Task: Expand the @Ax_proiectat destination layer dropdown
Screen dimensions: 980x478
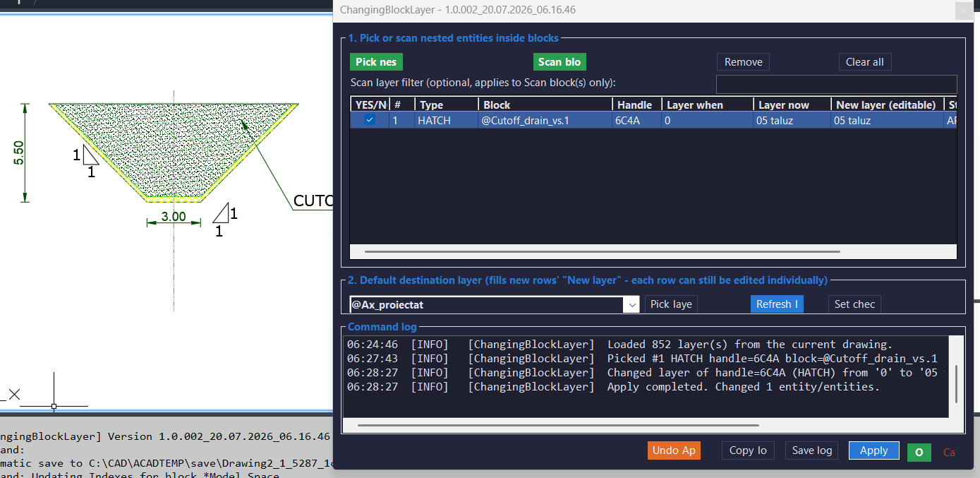Action: pos(631,304)
